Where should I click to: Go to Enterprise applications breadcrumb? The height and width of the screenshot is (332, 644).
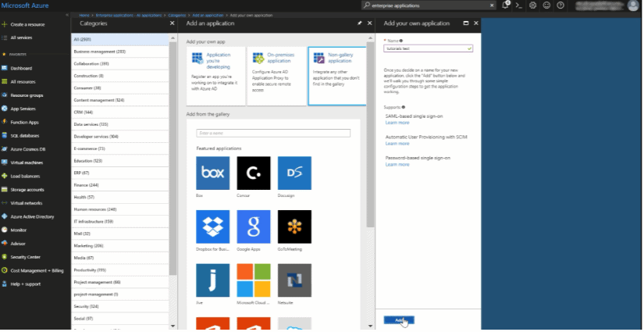click(x=129, y=15)
